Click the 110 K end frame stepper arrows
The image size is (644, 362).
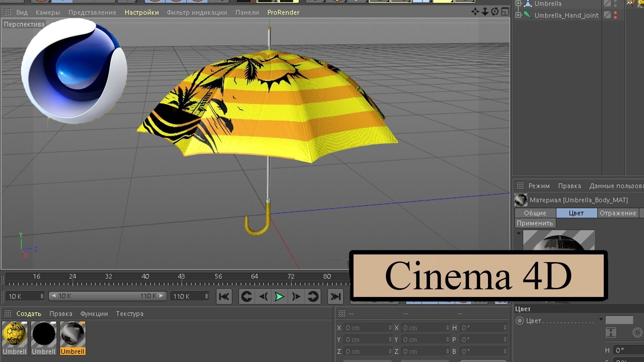tap(206, 296)
